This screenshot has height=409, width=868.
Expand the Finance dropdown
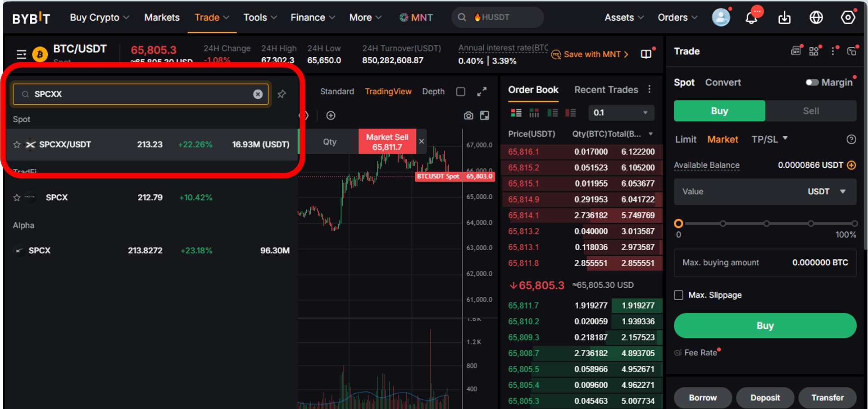point(313,17)
